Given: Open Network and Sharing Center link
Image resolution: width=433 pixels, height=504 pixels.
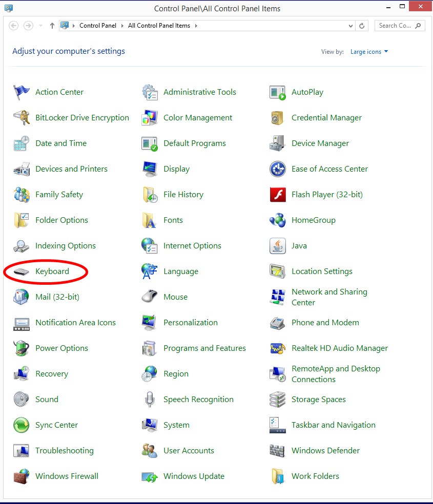Looking at the screenshot, I should 329,297.
